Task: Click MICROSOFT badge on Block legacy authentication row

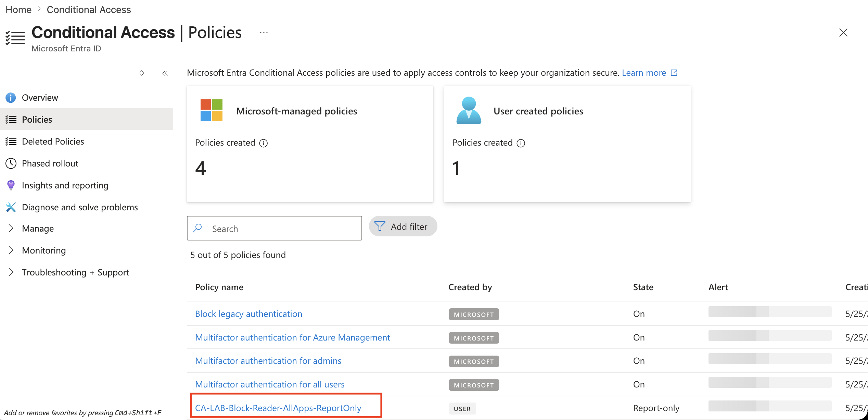Action: tap(474, 314)
